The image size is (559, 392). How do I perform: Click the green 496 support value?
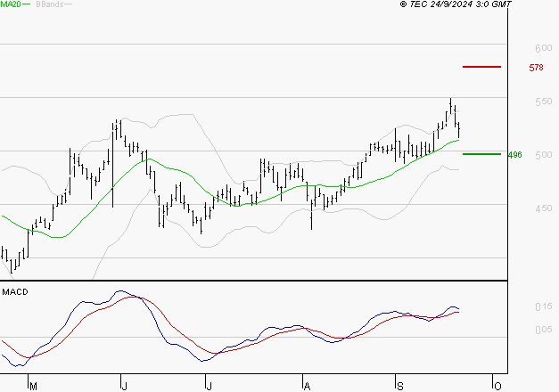(x=514, y=155)
